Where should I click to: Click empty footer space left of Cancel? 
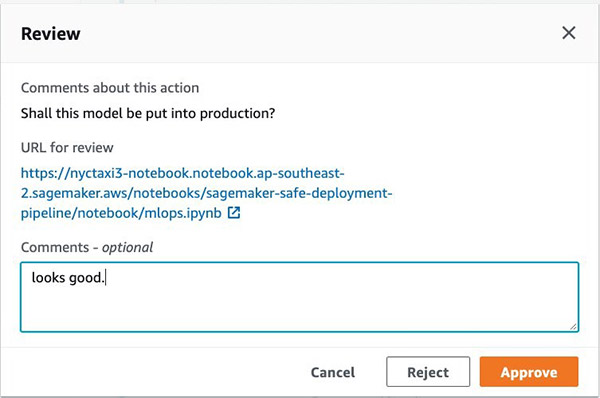coord(153,372)
